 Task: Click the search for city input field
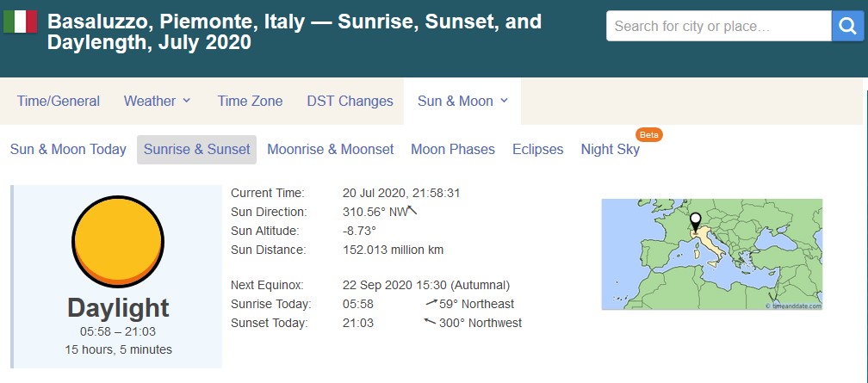coord(718,26)
